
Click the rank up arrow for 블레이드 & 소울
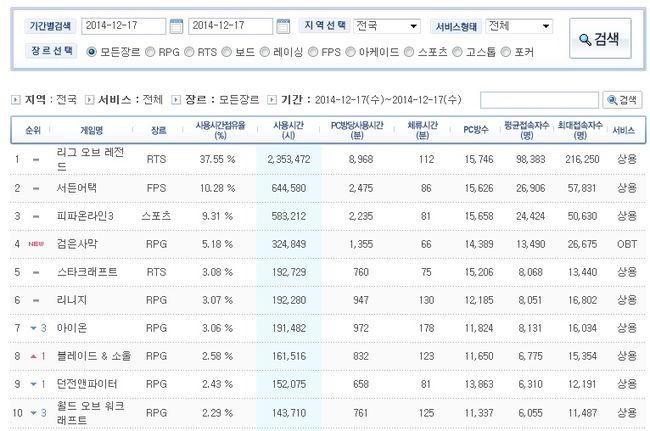pyautogui.click(x=35, y=355)
